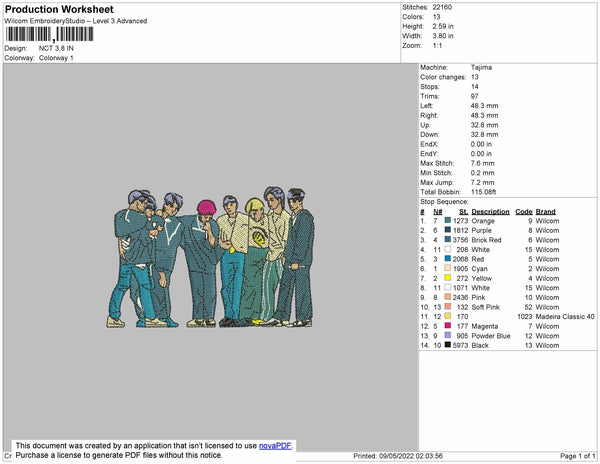The width and height of the screenshot is (600, 464).
Task: Click the Total Bobbin value '115.08ft'
Action: click(x=483, y=192)
